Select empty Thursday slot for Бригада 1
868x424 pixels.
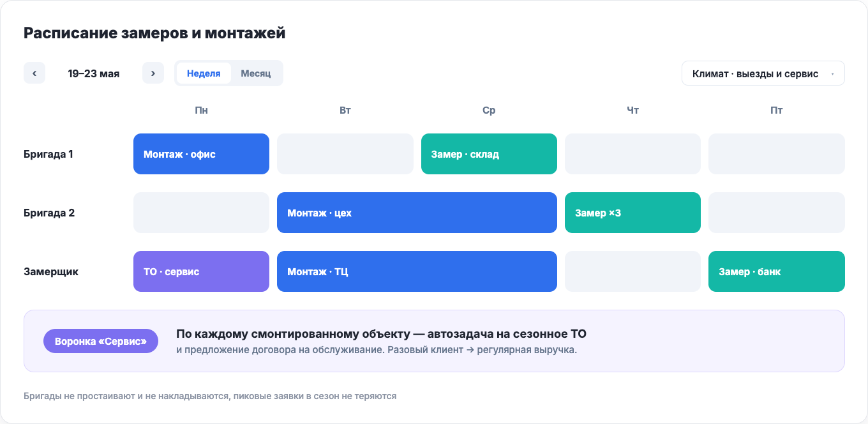632,154
